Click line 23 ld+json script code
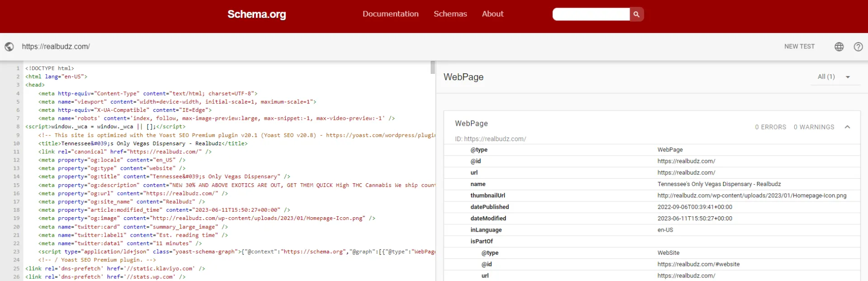 pos(226,252)
